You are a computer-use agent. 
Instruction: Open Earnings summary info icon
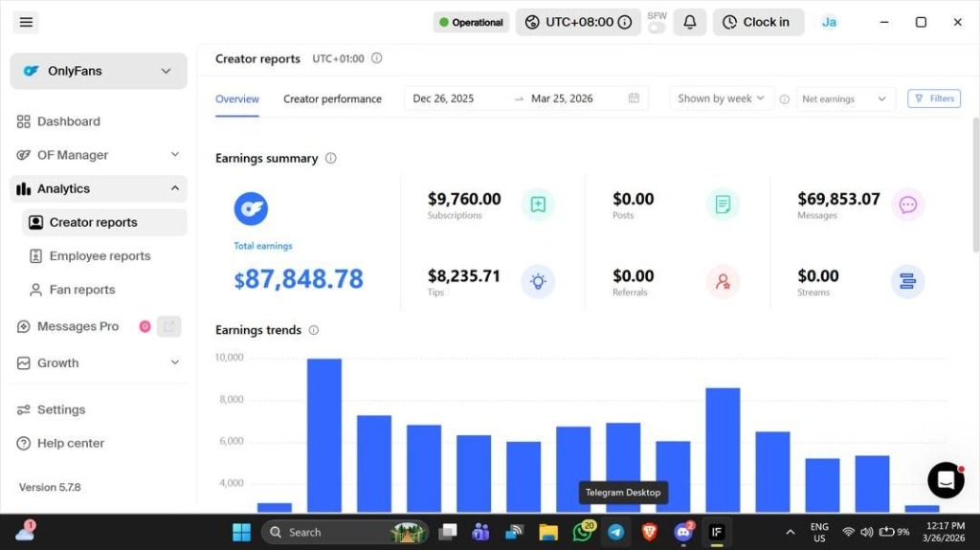(330, 158)
